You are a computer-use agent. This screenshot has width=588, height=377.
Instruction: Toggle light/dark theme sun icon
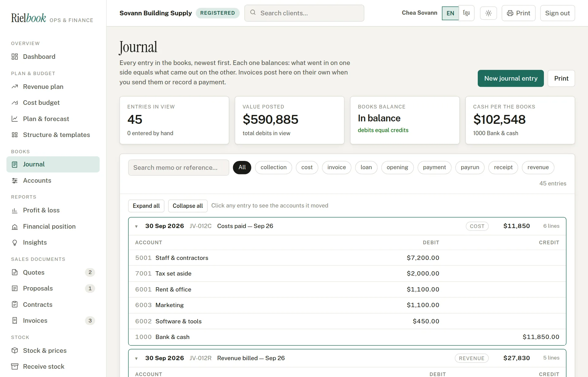point(488,13)
